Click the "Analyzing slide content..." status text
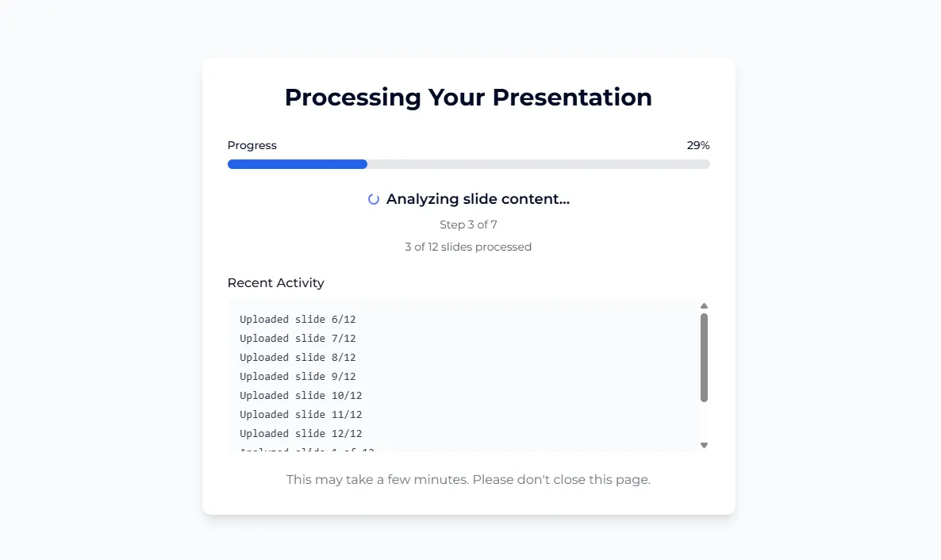The width and height of the screenshot is (941, 560). [478, 199]
